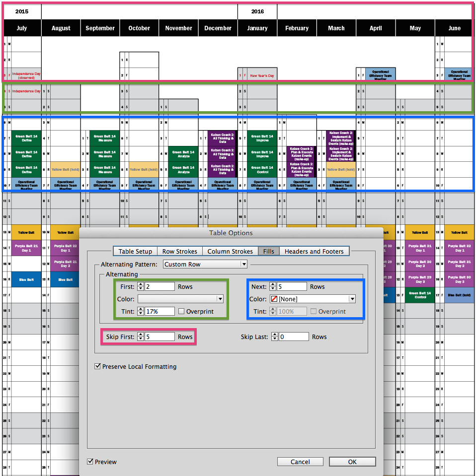476x476 pixels.
Task: Click the Skip First stepper arrows
Action: [141, 337]
